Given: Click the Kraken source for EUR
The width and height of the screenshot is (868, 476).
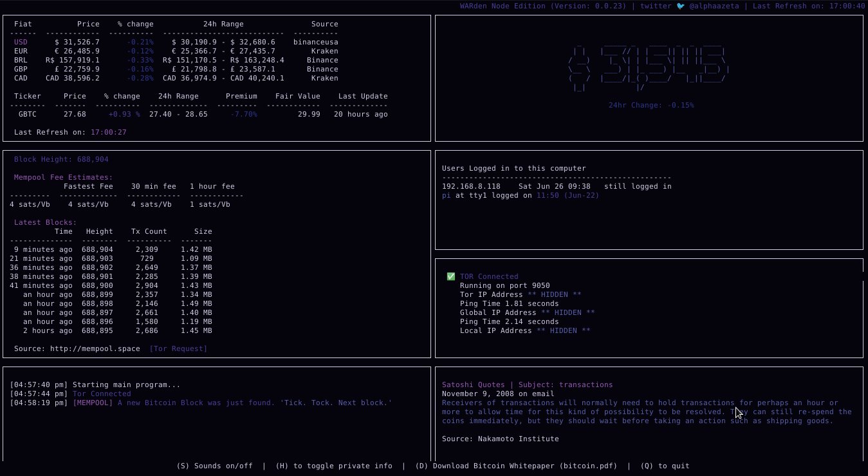Looking at the screenshot, I should coord(325,51).
